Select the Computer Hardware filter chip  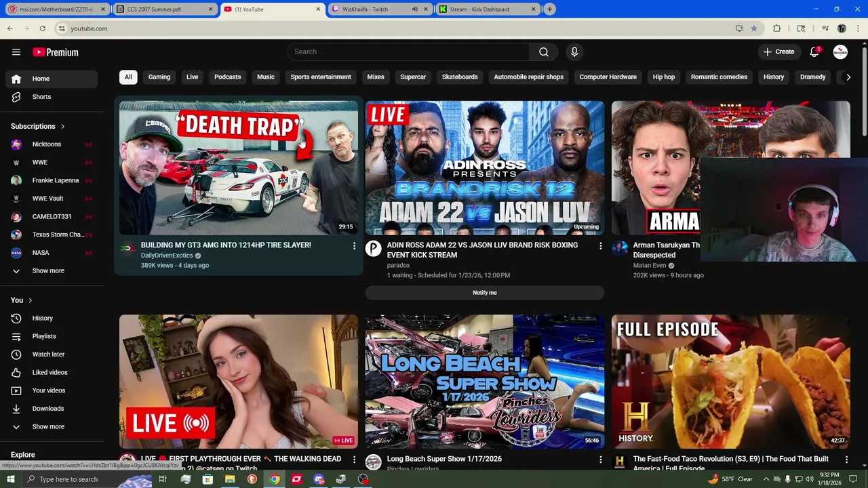pos(608,77)
